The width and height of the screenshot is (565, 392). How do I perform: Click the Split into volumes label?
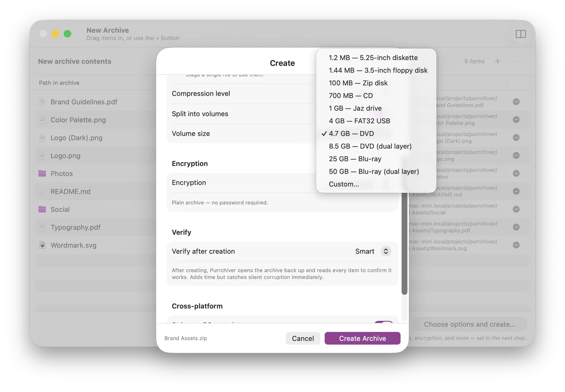point(200,114)
